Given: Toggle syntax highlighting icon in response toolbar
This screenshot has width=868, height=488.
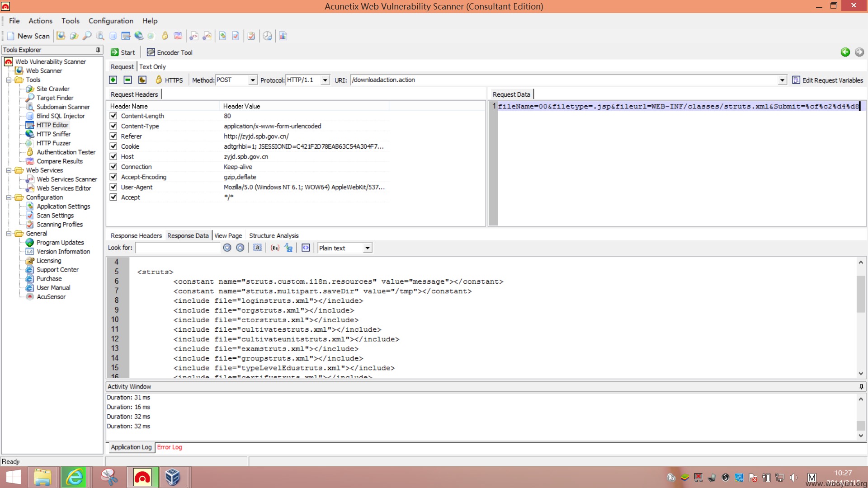Looking at the screenshot, I should (306, 248).
